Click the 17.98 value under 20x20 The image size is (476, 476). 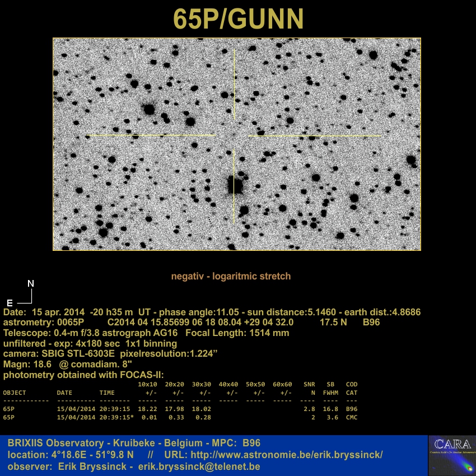click(x=175, y=409)
